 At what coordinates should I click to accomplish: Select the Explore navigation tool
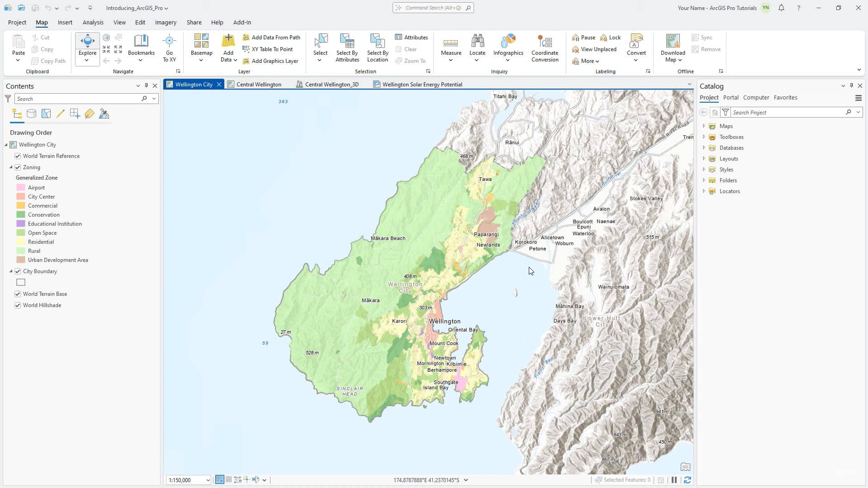(87, 41)
